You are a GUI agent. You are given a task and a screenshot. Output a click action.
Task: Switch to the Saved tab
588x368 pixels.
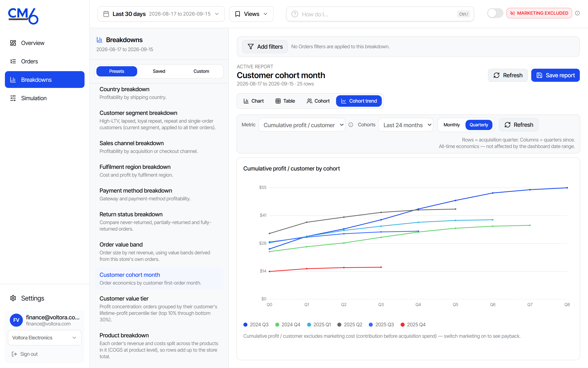click(159, 71)
